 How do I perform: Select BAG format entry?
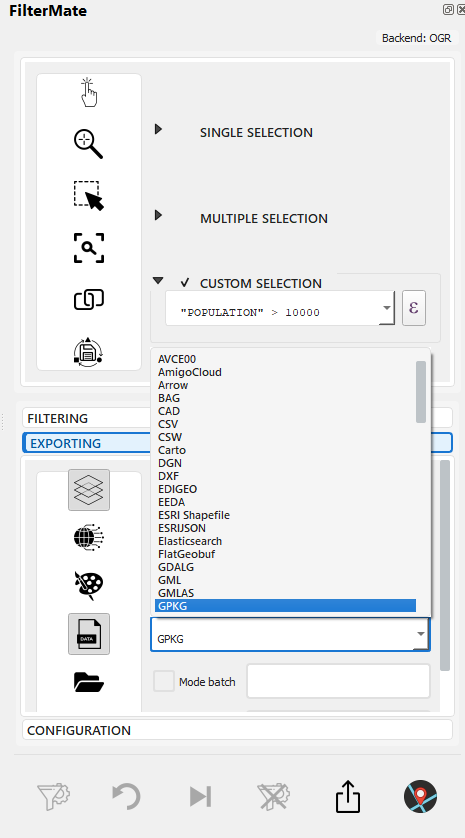click(285, 398)
